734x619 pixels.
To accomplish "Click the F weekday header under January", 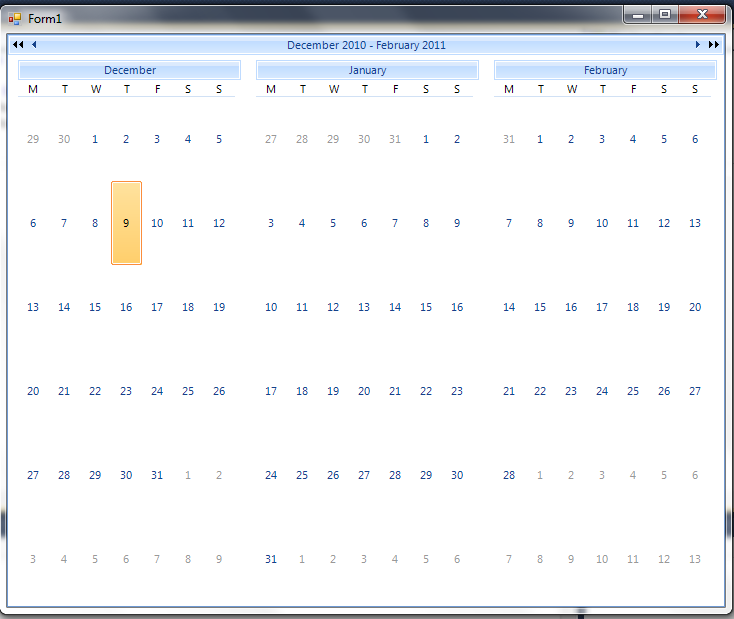I will coord(396,89).
